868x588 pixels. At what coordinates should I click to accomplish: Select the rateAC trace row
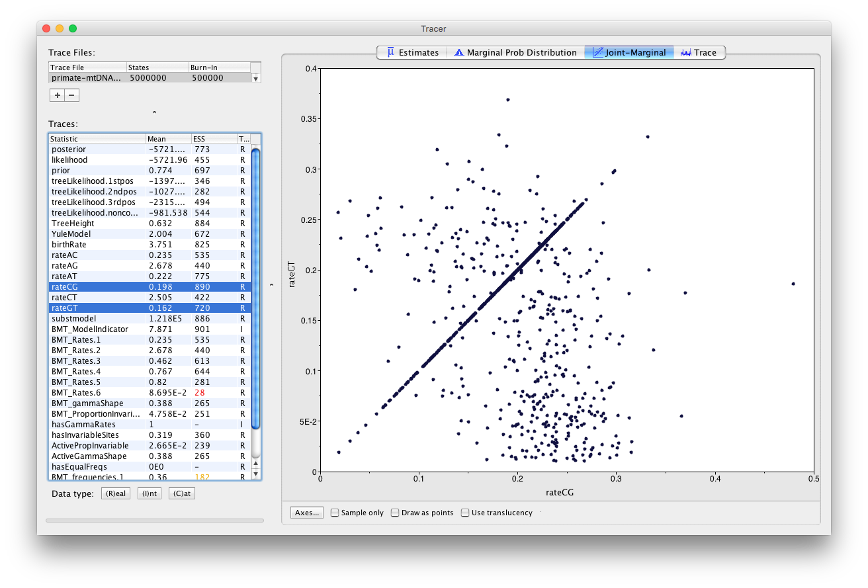tap(150, 255)
